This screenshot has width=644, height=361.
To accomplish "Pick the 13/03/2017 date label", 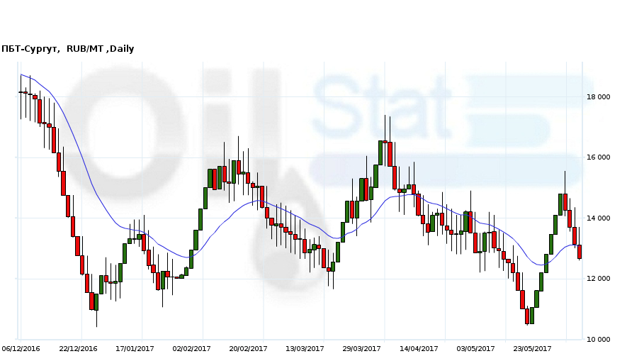I will coord(305,349).
